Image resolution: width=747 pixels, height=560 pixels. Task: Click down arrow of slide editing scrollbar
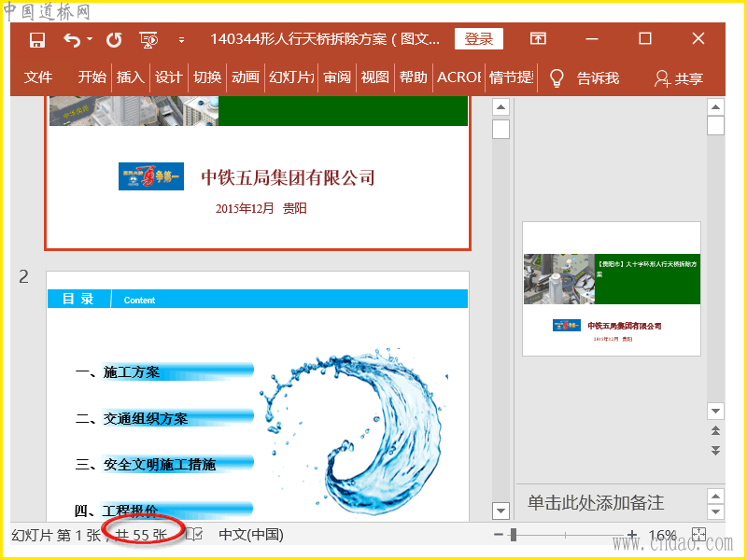(x=715, y=411)
